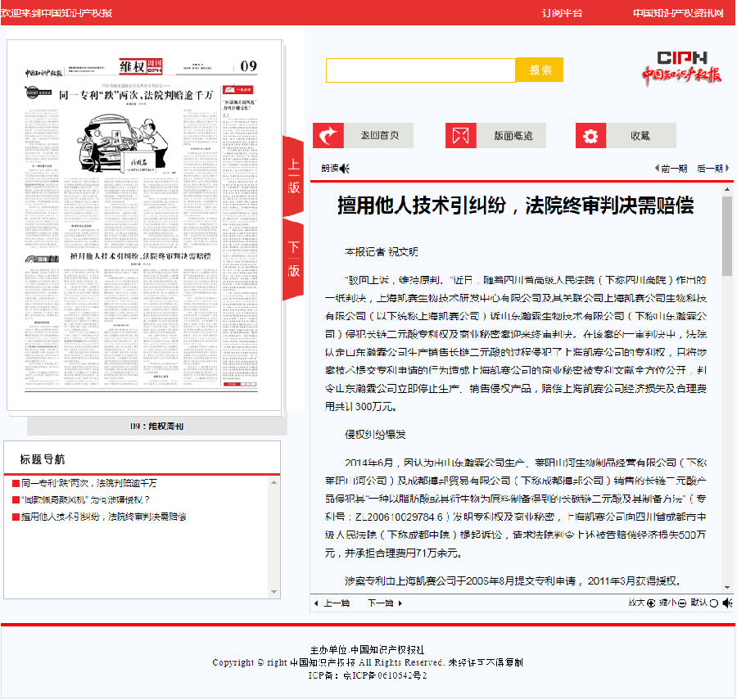This screenshot has height=700, width=737.
Task: Click the yellow 搜索 search button
Action: (540, 70)
